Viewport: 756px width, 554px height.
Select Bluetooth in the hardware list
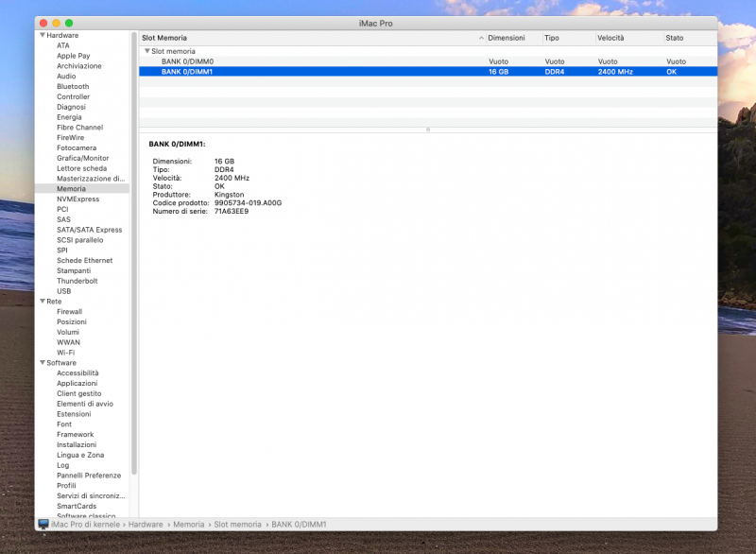coord(73,87)
